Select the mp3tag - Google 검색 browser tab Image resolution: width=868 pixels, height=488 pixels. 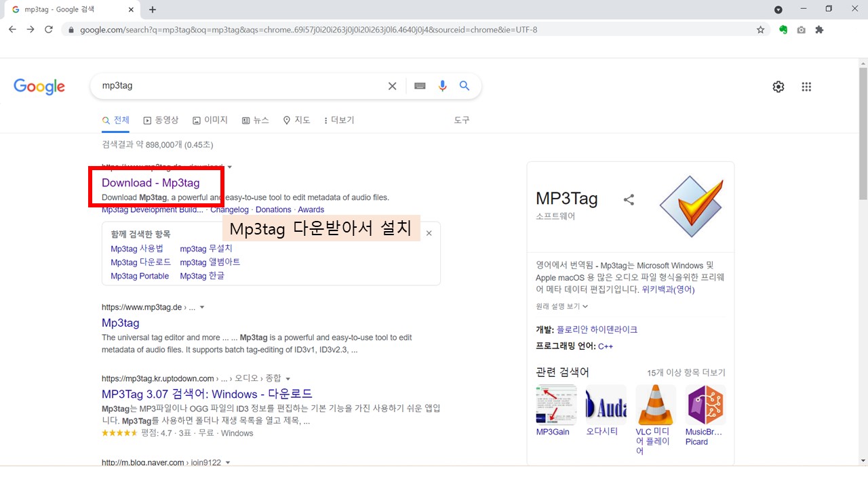(x=71, y=9)
